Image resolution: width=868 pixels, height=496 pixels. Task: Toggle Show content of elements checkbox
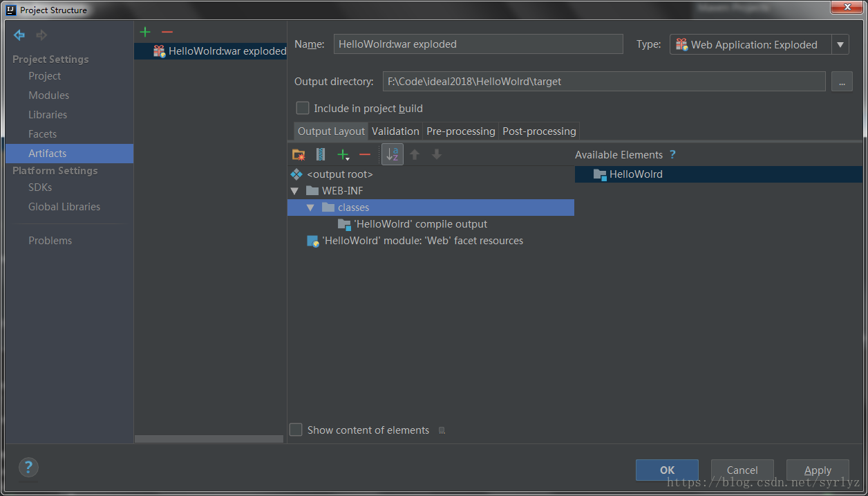pyautogui.click(x=296, y=430)
